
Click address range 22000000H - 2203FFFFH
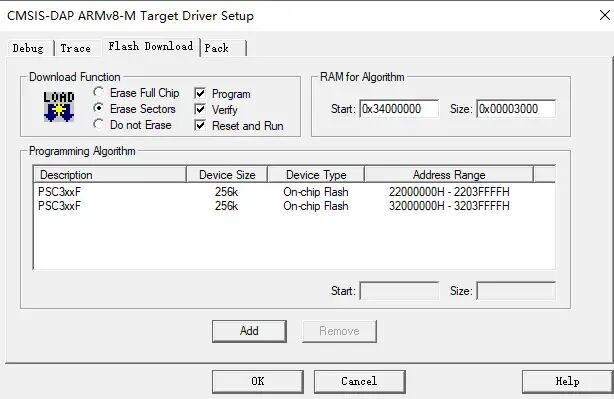[449, 192]
